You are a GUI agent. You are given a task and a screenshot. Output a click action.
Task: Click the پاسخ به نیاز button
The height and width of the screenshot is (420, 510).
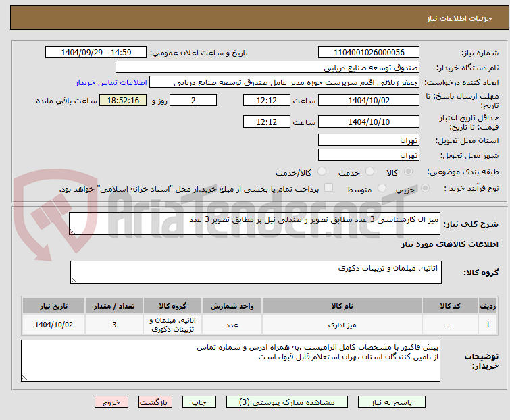pyautogui.click(x=392, y=402)
